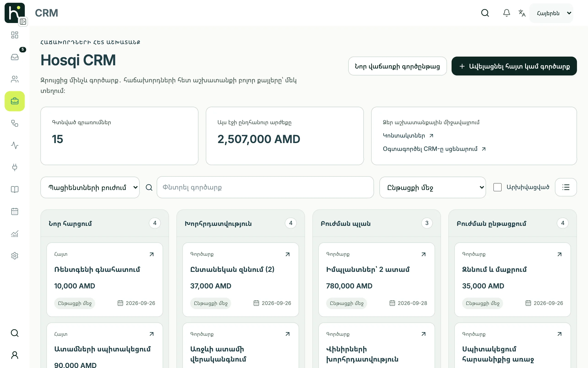Click the 780,000 AMD amount

tap(349, 286)
